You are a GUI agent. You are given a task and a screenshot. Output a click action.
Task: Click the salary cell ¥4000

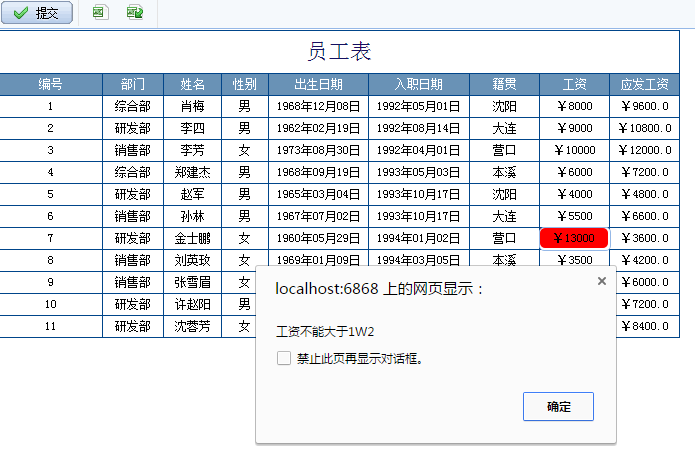[x=574, y=194]
